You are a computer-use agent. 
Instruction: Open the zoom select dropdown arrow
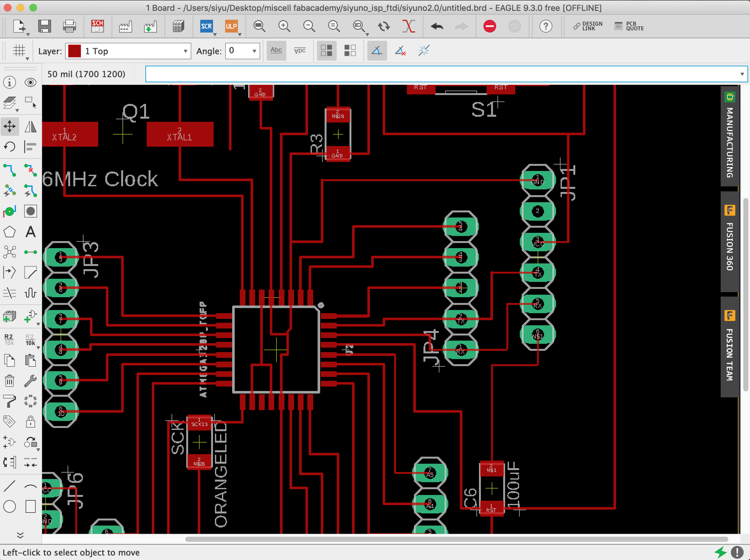(x=367, y=34)
